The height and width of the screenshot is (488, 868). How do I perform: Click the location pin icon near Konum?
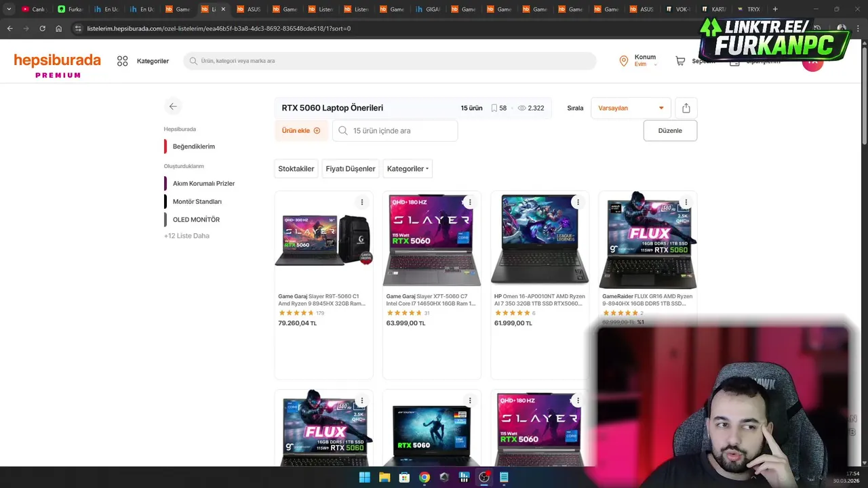[624, 61]
